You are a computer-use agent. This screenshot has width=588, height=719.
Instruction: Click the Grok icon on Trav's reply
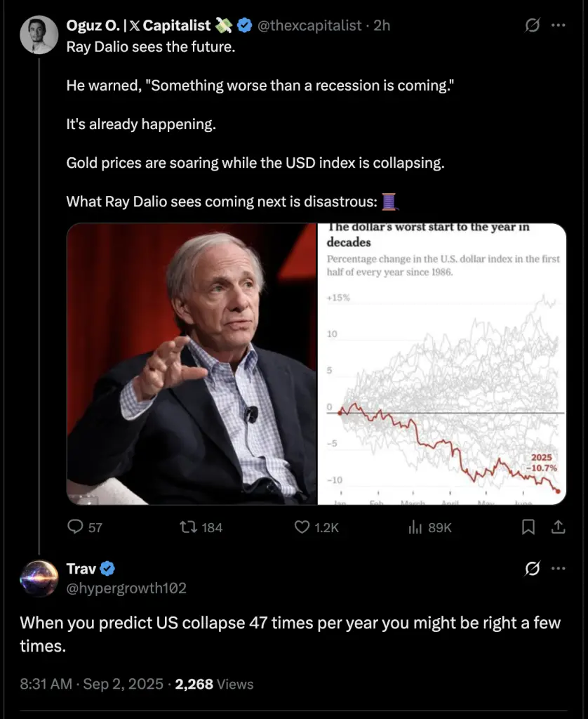click(x=532, y=569)
